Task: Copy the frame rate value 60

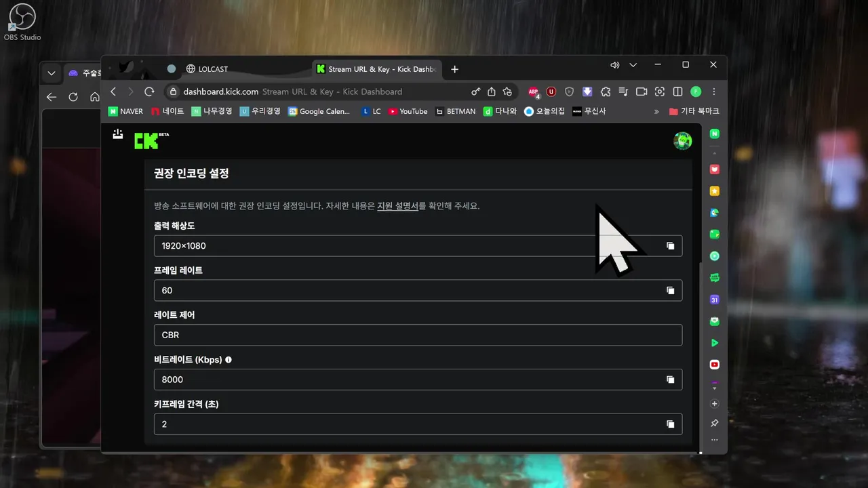Action: tap(670, 291)
